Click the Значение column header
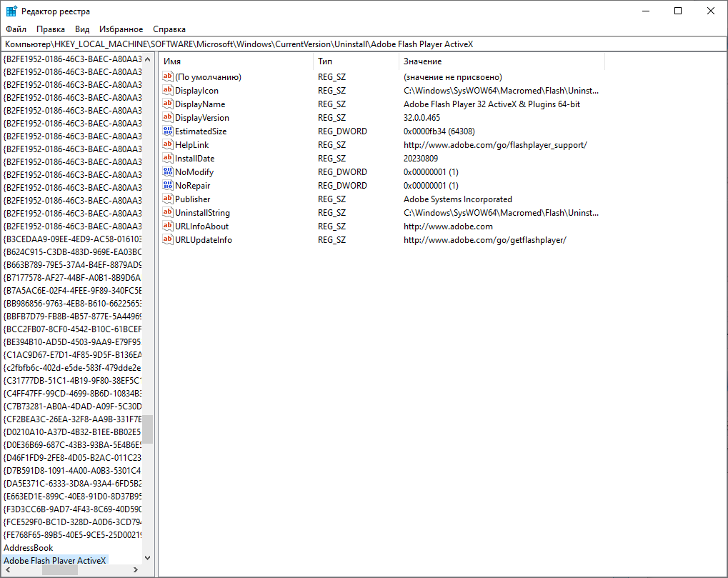The image size is (728, 578). click(500, 61)
